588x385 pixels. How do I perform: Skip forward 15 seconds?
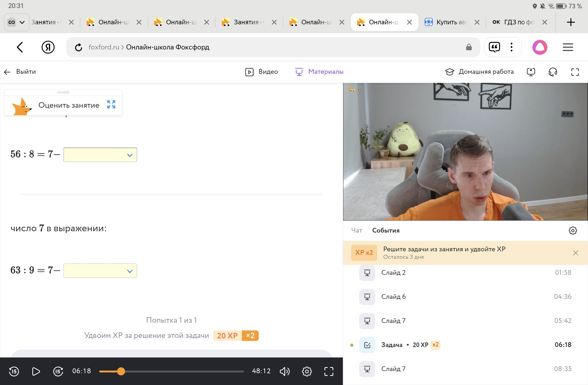[x=58, y=371]
